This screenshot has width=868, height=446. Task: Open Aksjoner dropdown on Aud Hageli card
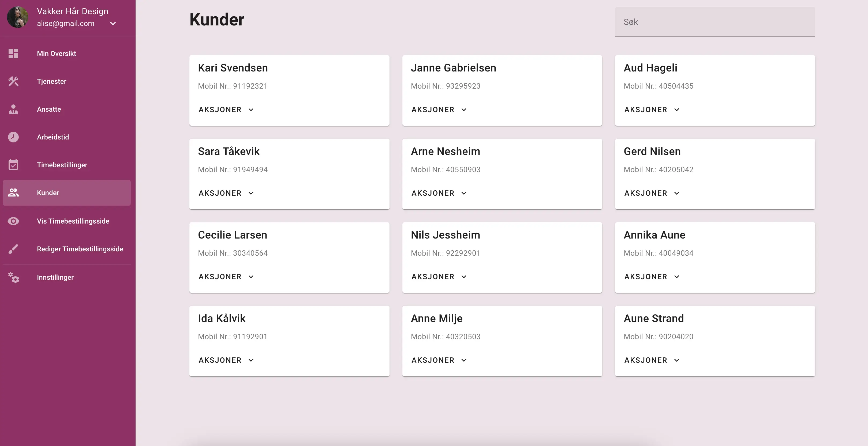652,110
